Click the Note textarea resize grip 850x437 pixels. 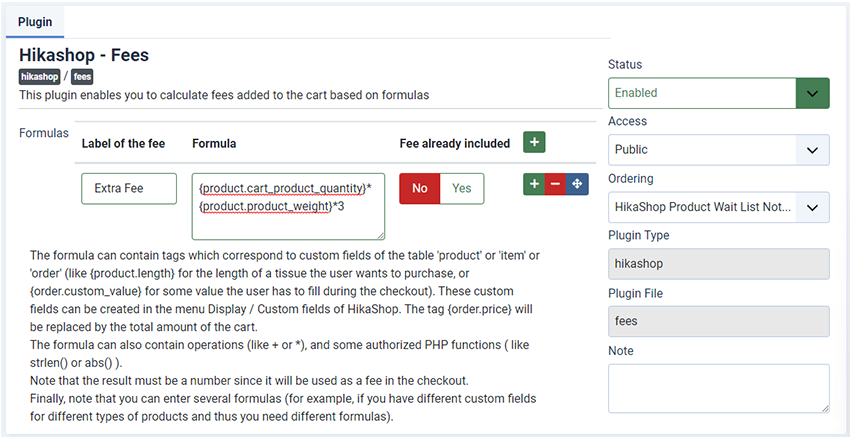point(826,409)
